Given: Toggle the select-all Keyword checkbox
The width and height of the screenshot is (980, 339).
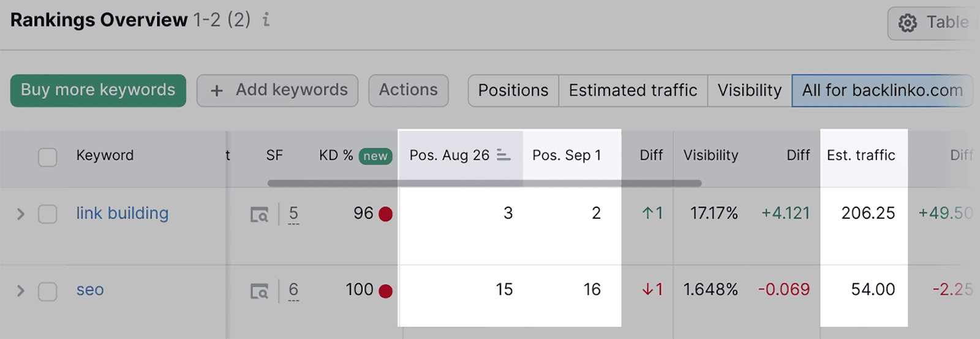Looking at the screenshot, I should [x=47, y=157].
